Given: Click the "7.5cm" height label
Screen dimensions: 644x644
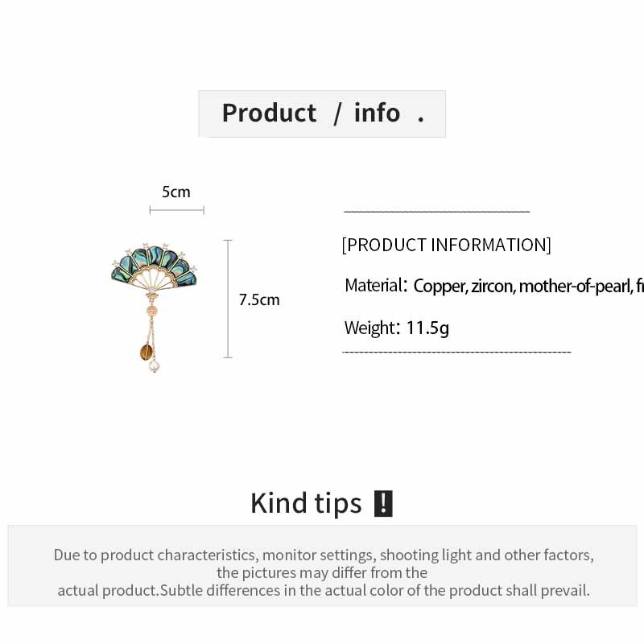Looking at the screenshot, I should click(259, 300).
